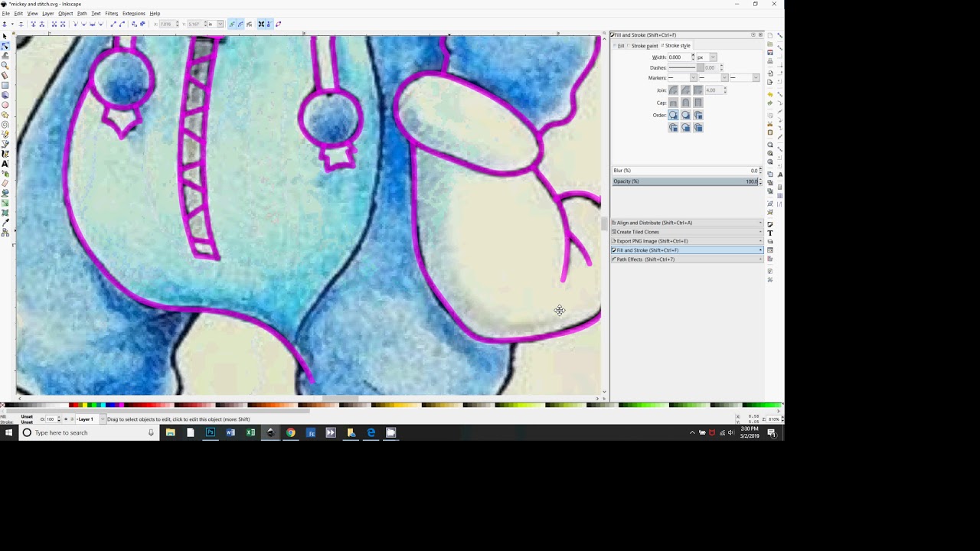980x551 pixels.
Task: Select the Selector arrow tool
Action: point(5,36)
